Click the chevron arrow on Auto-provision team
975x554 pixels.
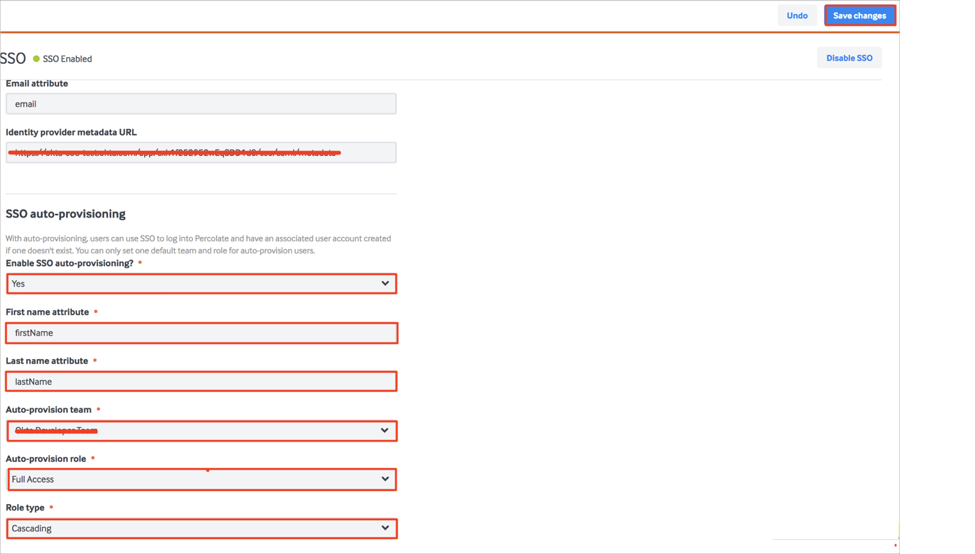[x=385, y=431]
